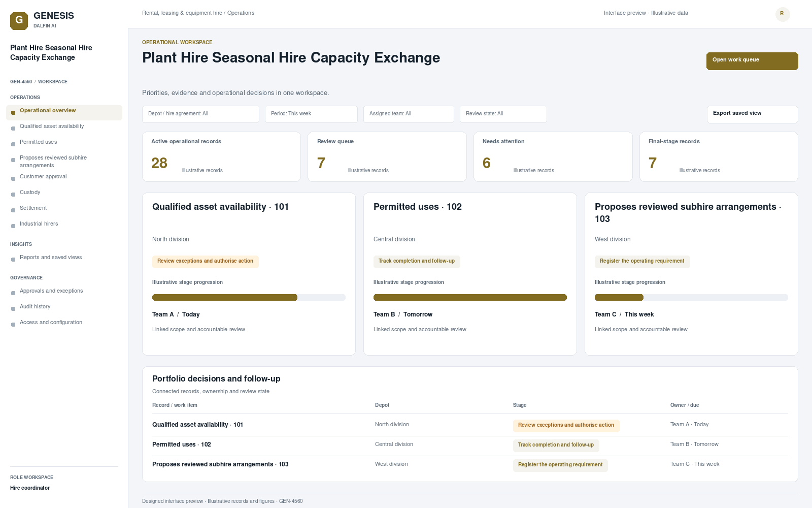Click bullet icon beside Permitted uses in the sidebar

[x=13, y=144]
